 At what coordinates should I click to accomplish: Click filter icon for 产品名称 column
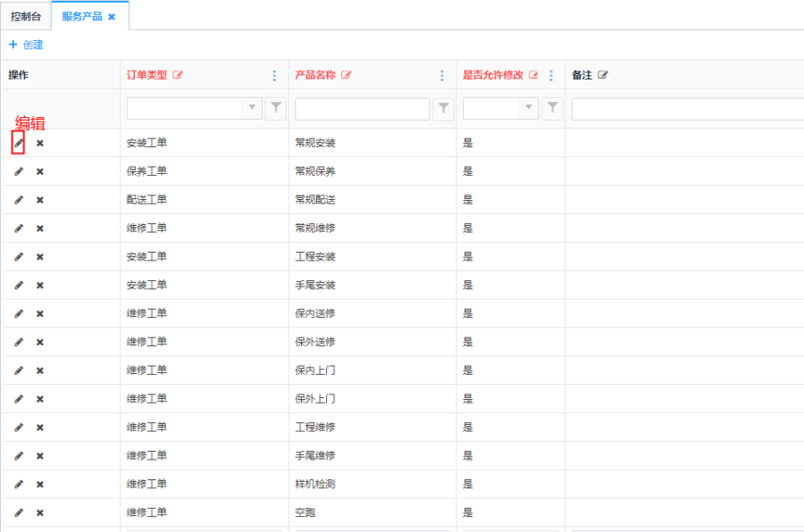click(x=443, y=109)
